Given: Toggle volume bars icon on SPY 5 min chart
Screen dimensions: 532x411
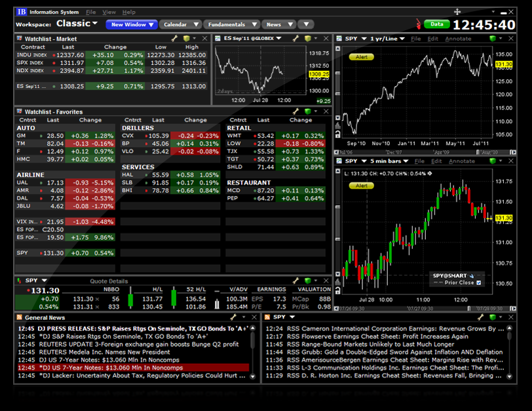Looking at the screenshot, I should 337,282.
